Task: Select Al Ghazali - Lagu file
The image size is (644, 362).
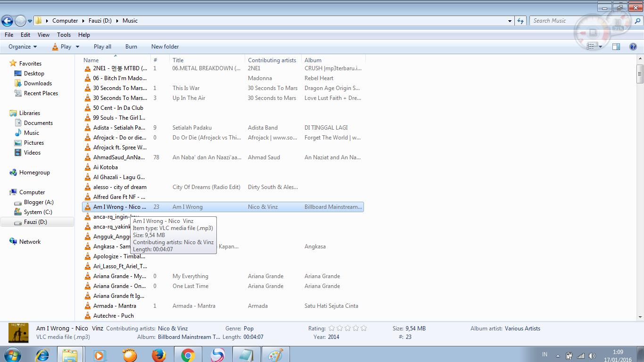Action: tap(119, 177)
